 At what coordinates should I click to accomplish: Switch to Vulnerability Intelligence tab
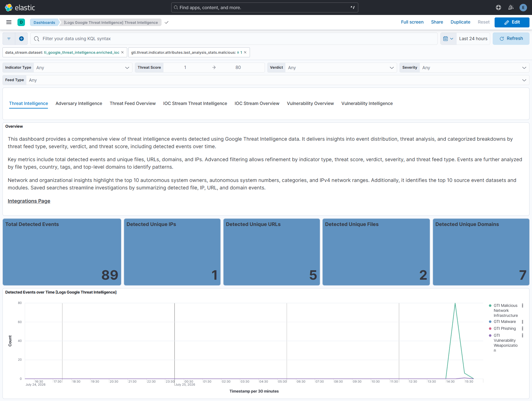tap(367, 103)
